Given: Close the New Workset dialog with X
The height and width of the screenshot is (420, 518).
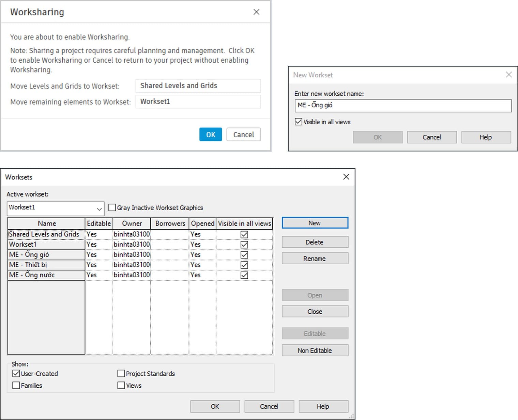Looking at the screenshot, I should pos(509,75).
